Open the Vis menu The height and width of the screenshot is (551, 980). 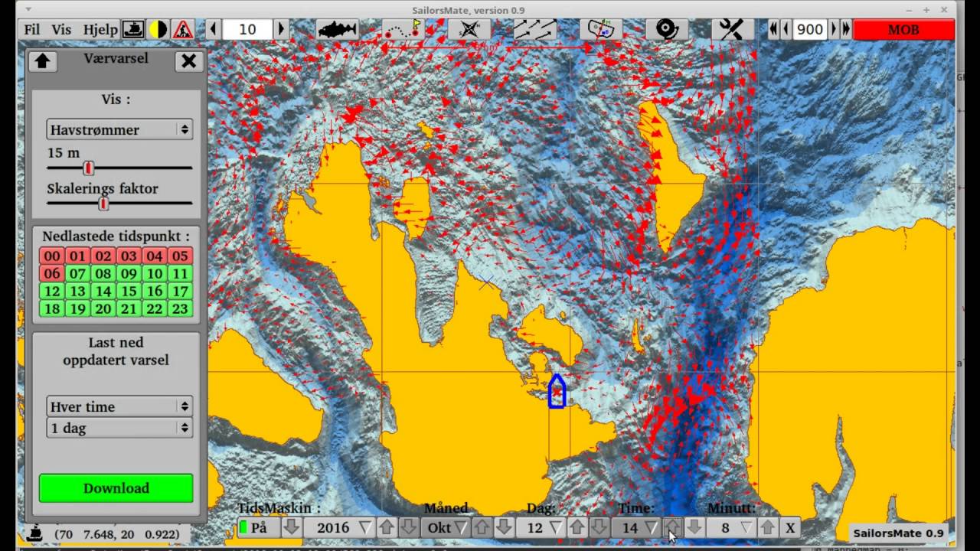click(61, 30)
